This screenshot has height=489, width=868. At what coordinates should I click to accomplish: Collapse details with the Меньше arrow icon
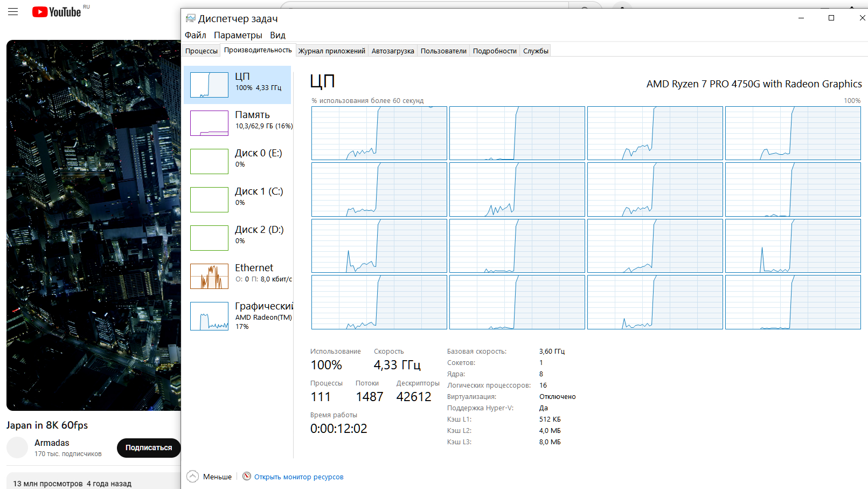(x=193, y=477)
